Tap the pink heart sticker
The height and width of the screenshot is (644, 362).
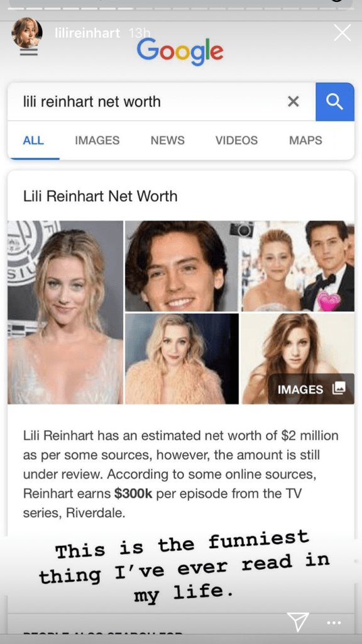click(x=329, y=302)
